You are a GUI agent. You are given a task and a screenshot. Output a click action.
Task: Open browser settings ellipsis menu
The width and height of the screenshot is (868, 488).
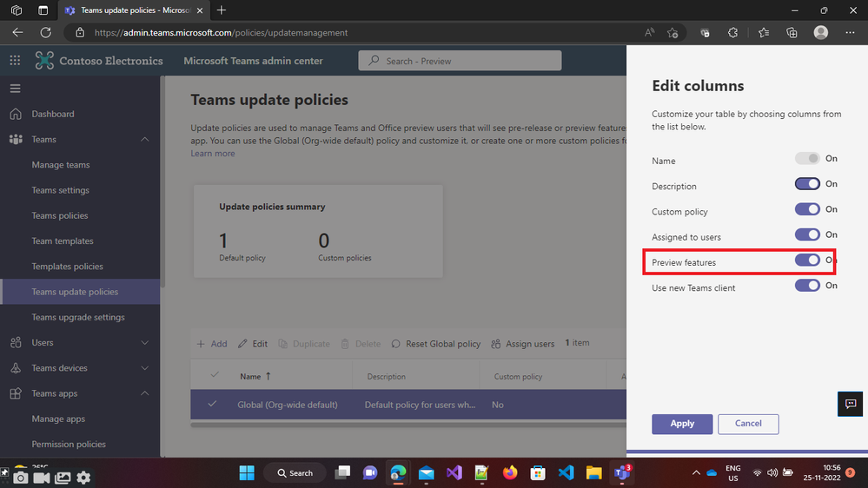(x=851, y=33)
